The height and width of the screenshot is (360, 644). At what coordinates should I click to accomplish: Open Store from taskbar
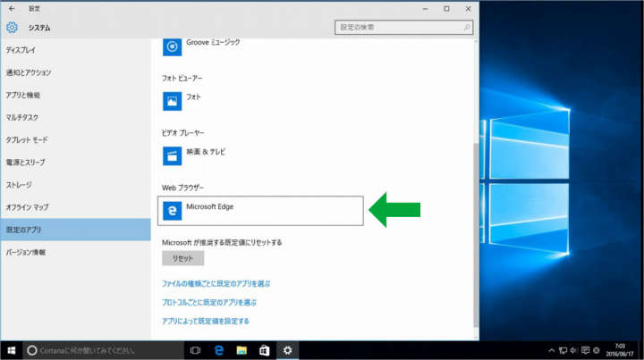265,350
